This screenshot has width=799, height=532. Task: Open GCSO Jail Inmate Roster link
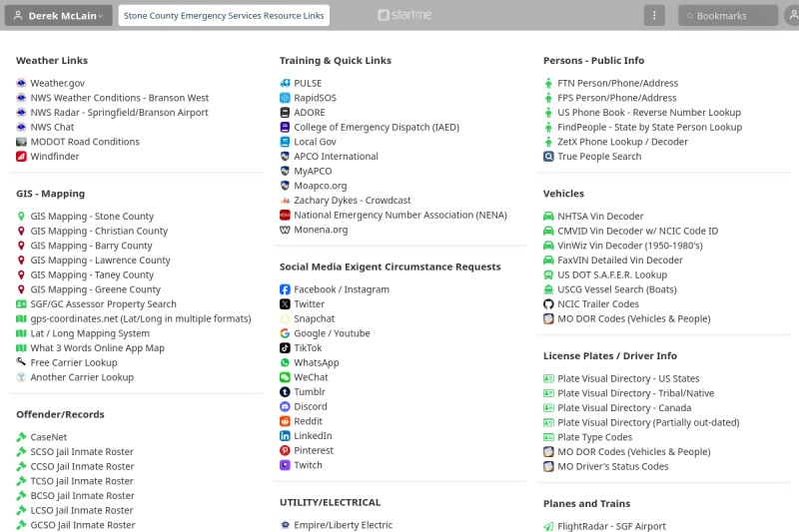(x=83, y=525)
